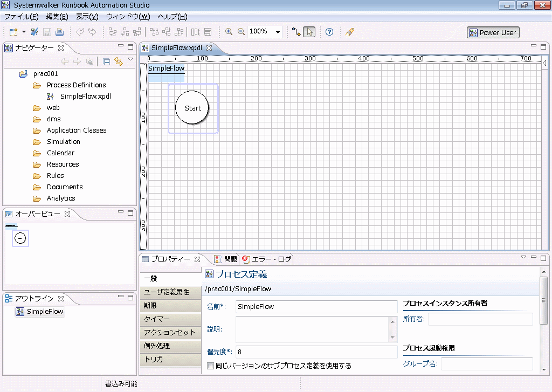Close the プロパティー tab
The height and width of the screenshot is (392, 552).
(x=197, y=259)
